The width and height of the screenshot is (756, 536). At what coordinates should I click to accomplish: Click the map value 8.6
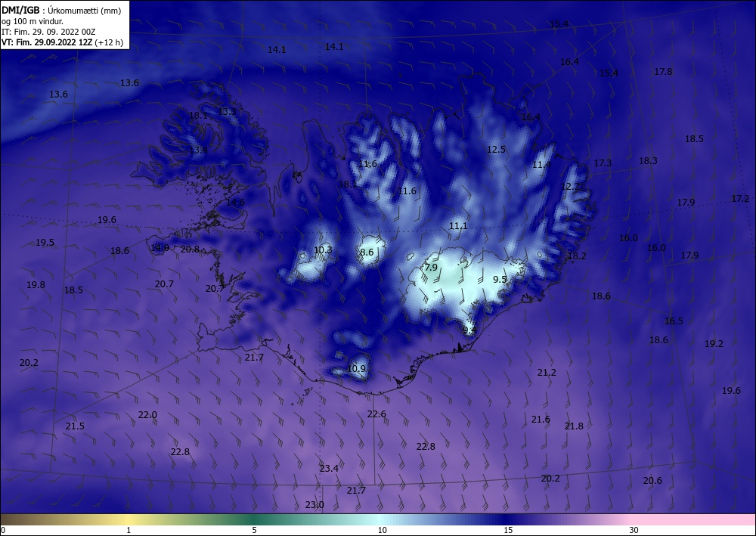point(367,252)
